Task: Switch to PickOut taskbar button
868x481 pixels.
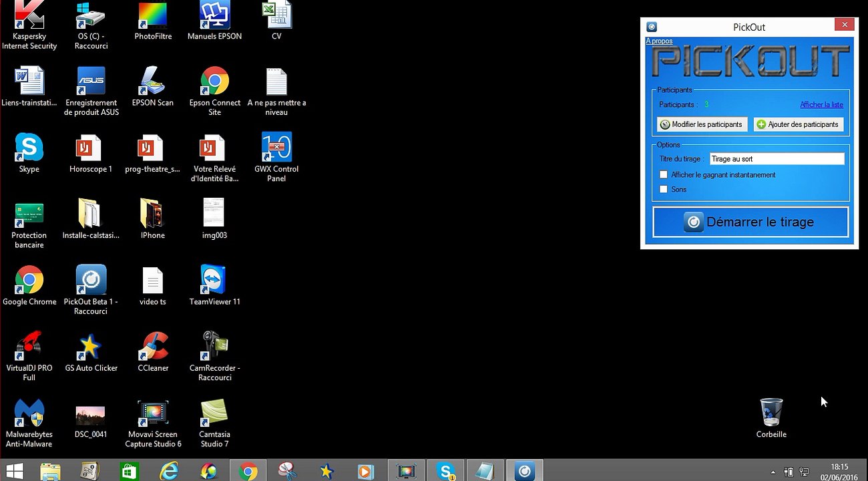Action: (x=525, y=471)
